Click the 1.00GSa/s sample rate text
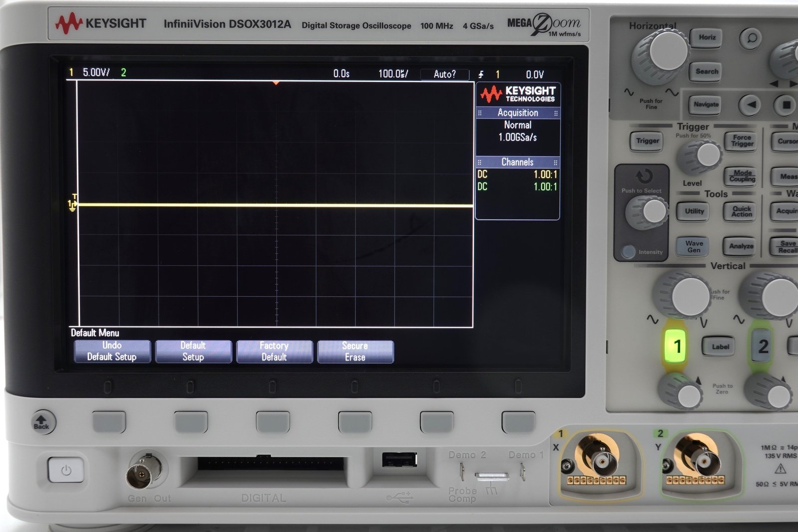The width and height of the screenshot is (798, 532). tap(518, 137)
